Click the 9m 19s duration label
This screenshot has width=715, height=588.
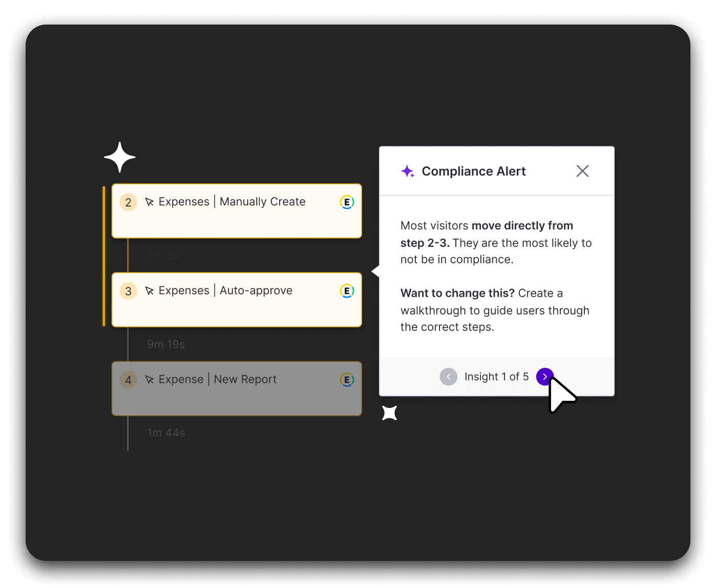pos(166,344)
